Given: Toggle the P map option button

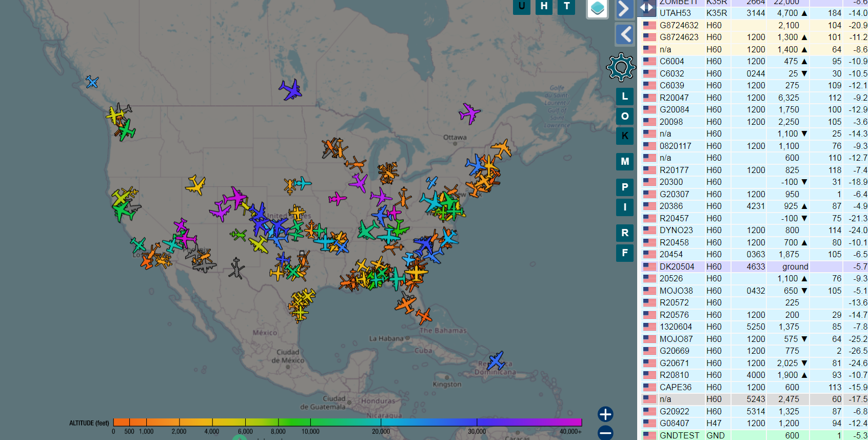Looking at the screenshot, I should 625,187.
